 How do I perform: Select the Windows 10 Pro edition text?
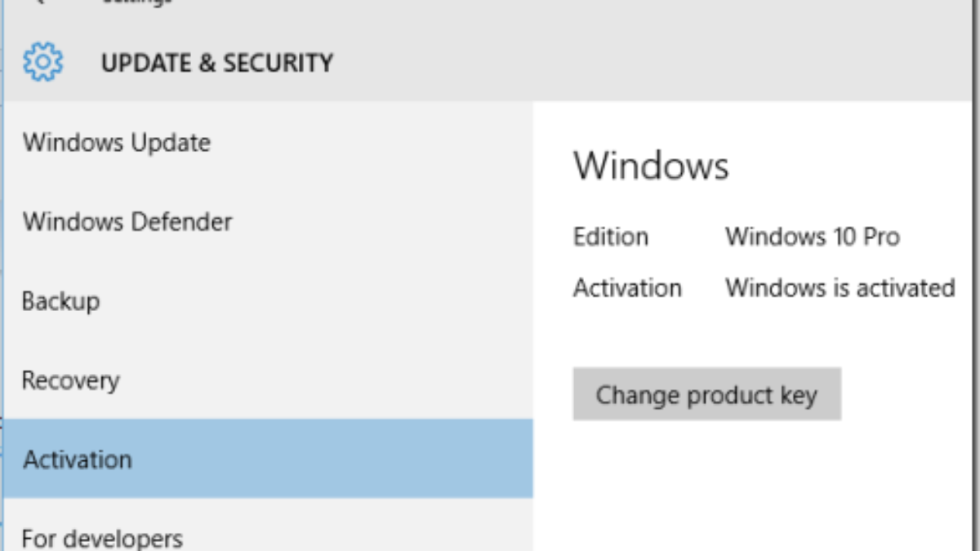(813, 238)
